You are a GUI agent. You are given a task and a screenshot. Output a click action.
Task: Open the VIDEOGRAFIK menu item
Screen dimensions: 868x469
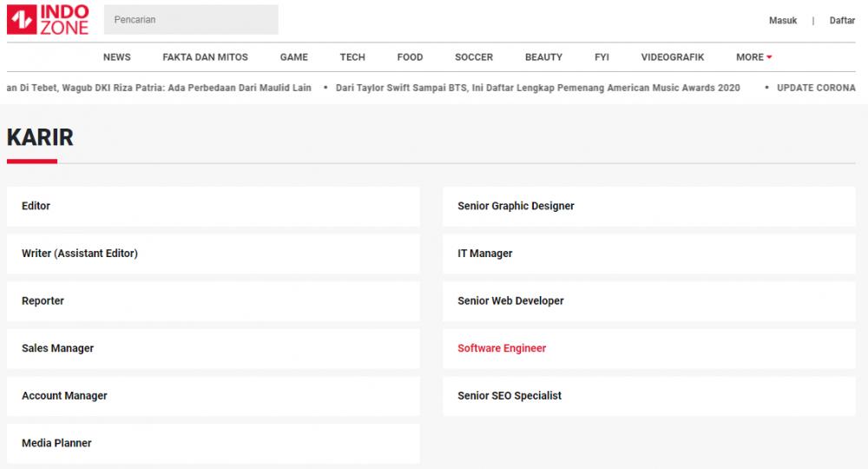tap(673, 57)
